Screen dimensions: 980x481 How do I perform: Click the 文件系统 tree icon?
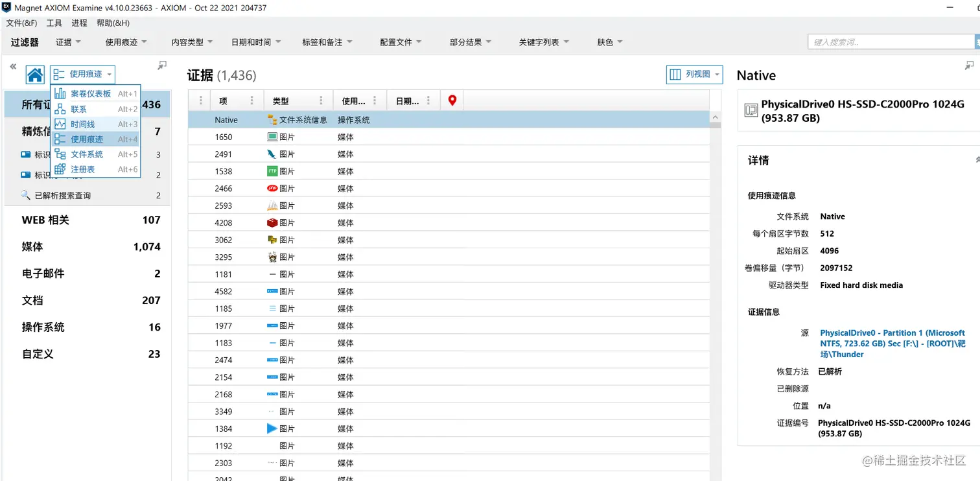[60, 154]
